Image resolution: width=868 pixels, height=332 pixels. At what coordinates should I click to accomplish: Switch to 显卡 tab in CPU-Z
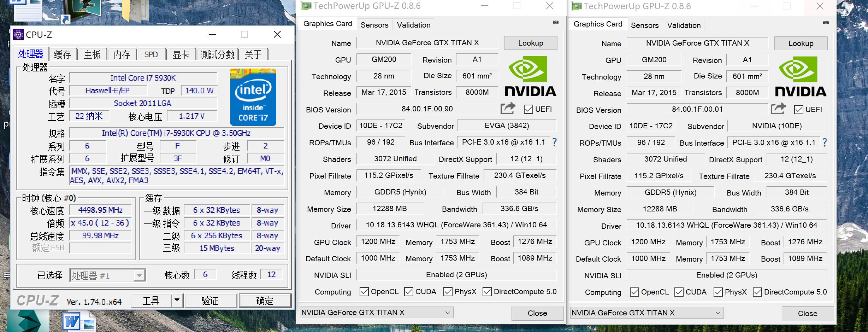point(181,54)
